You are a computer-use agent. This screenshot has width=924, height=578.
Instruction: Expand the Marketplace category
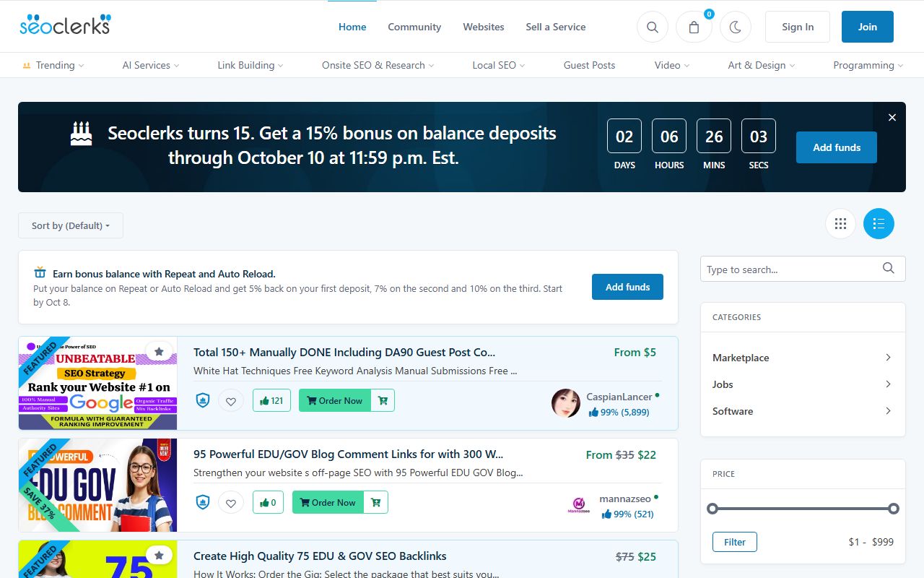(803, 358)
